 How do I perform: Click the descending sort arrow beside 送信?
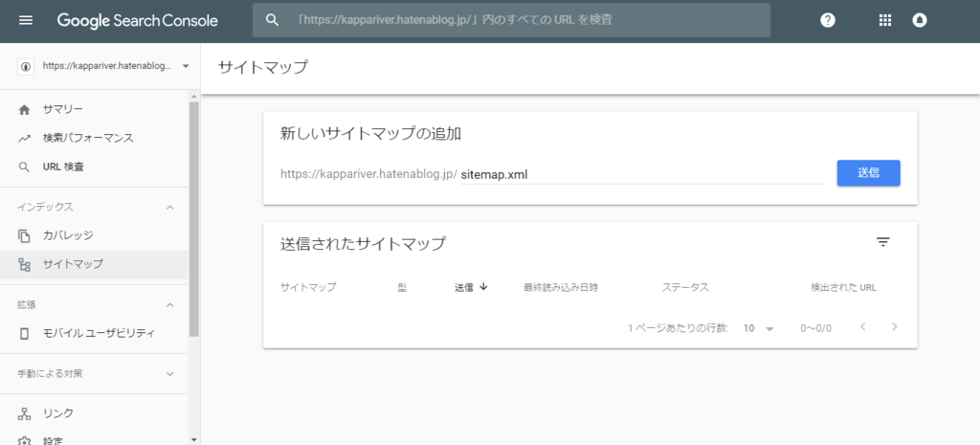click(x=483, y=287)
